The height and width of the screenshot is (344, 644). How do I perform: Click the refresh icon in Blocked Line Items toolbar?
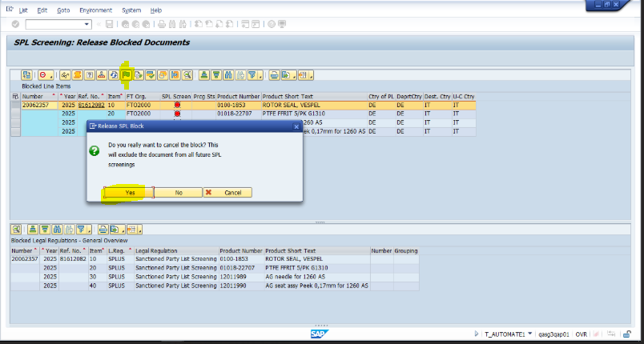pyautogui.click(x=115, y=75)
